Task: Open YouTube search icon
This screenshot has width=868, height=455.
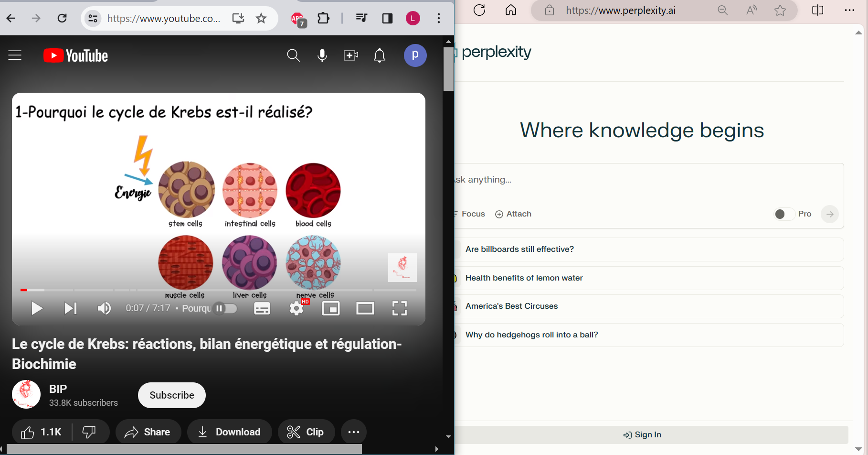Action: (x=293, y=55)
